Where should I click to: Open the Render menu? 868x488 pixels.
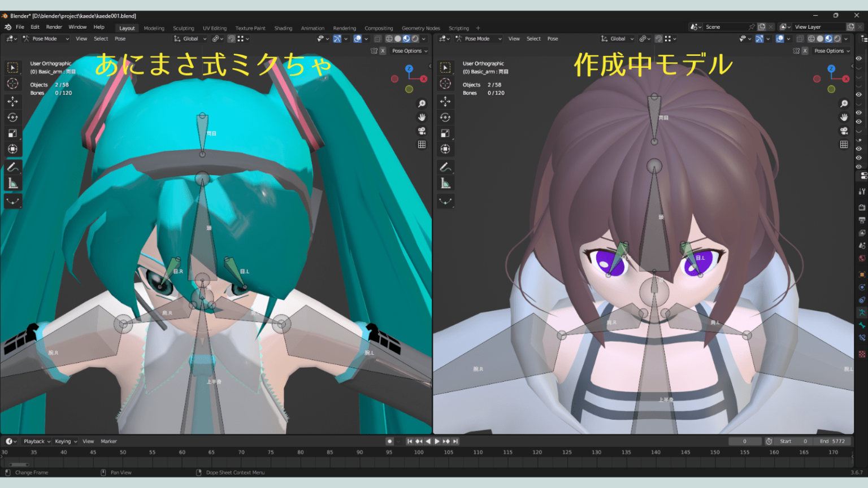pos(54,27)
